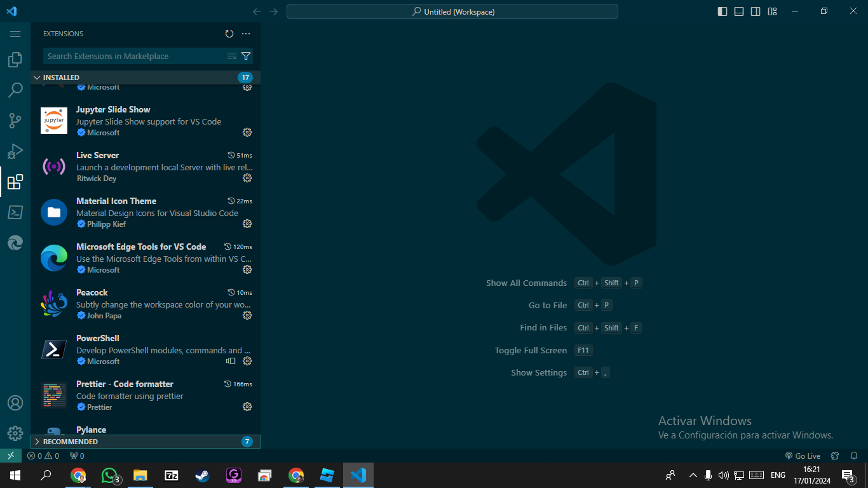868x488 pixels.
Task: Open the Explorer view in activity bar
Action: coord(15,60)
